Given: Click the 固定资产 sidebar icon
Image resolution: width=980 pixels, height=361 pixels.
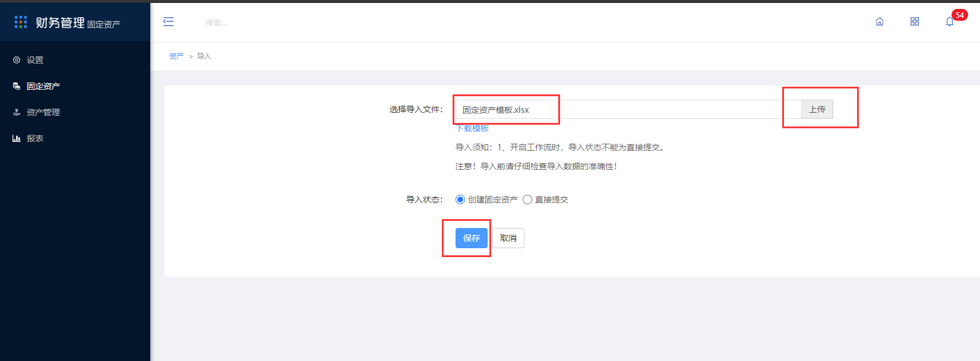Looking at the screenshot, I should click(x=17, y=86).
